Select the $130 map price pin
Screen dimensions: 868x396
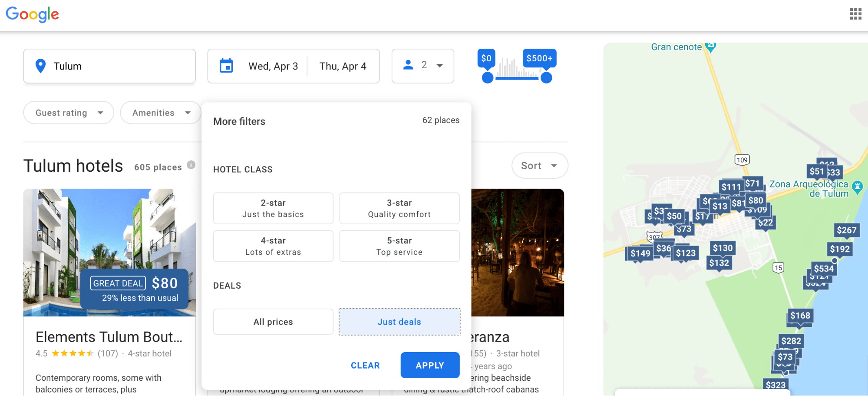(x=723, y=248)
